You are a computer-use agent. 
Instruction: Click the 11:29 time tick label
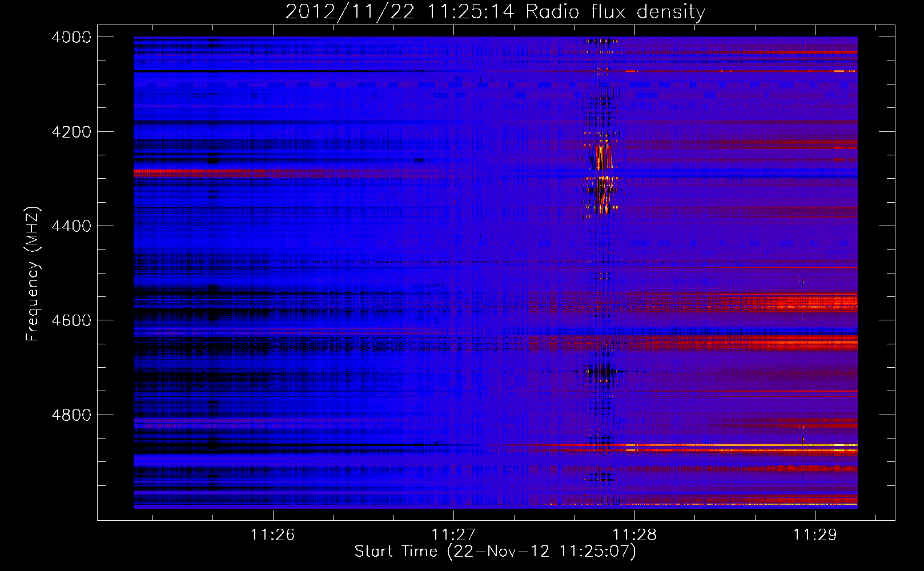click(x=815, y=535)
